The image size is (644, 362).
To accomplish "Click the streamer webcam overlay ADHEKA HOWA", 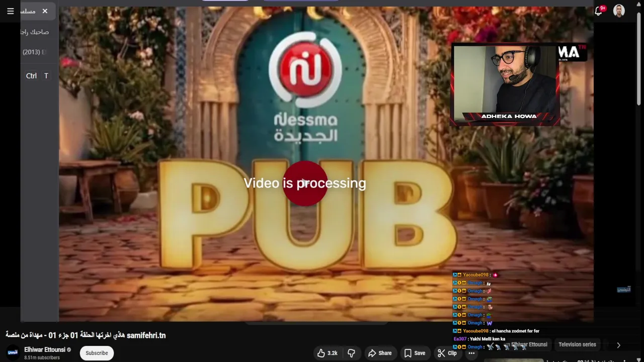I will (x=505, y=84).
